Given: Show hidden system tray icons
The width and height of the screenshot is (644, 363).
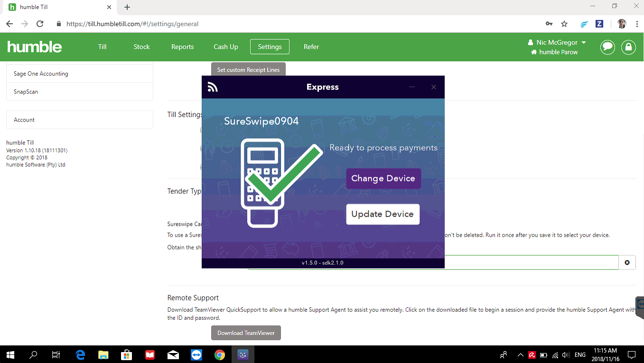Looking at the screenshot, I should 520,354.
